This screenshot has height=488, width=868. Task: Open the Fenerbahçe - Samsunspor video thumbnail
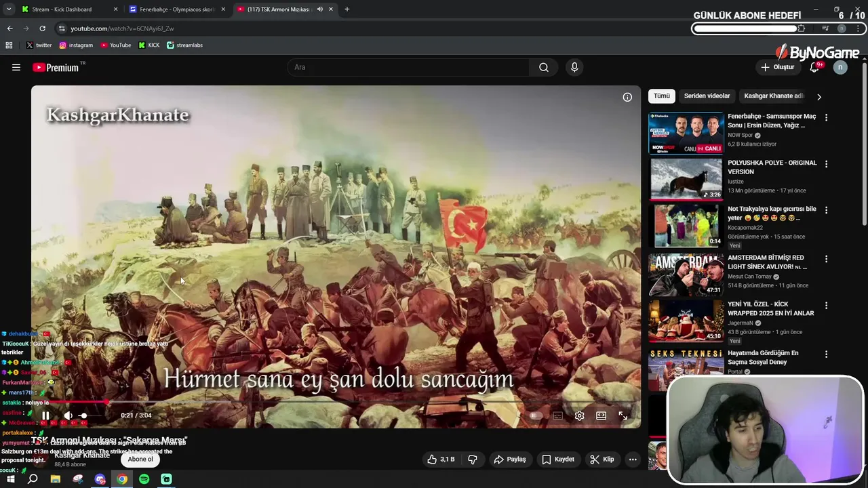(x=686, y=134)
